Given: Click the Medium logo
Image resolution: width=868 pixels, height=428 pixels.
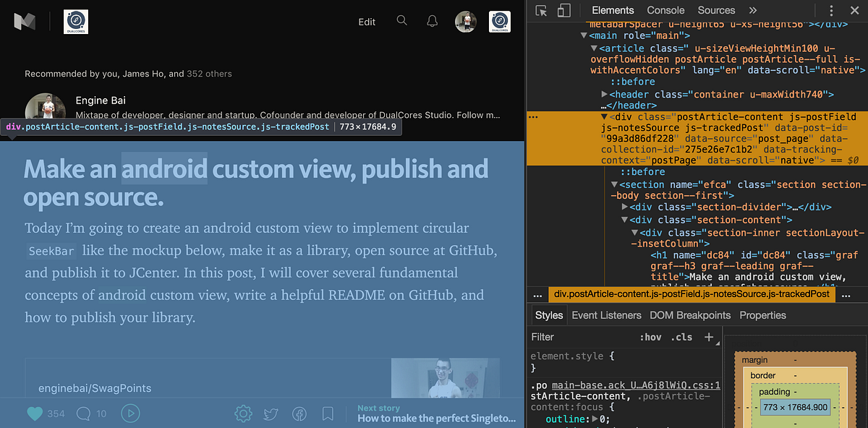Looking at the screenshot, I should [x=26, y=21].
